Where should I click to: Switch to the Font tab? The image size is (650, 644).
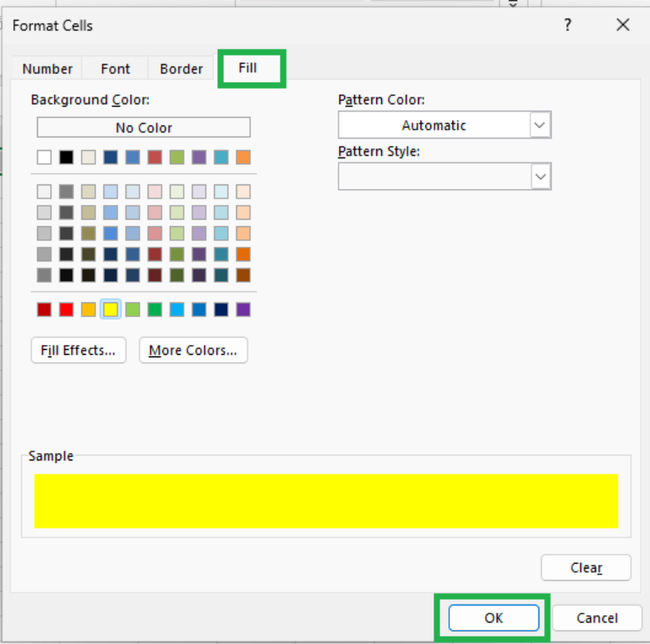click(x=116, y=68)
